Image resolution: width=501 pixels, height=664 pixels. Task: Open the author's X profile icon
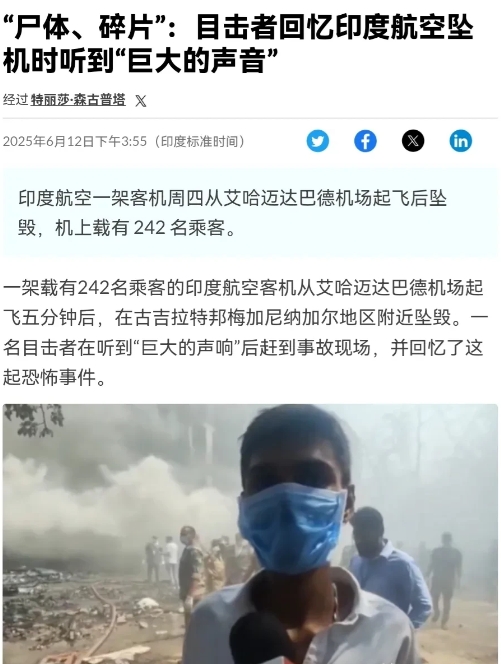pos(141,101)
